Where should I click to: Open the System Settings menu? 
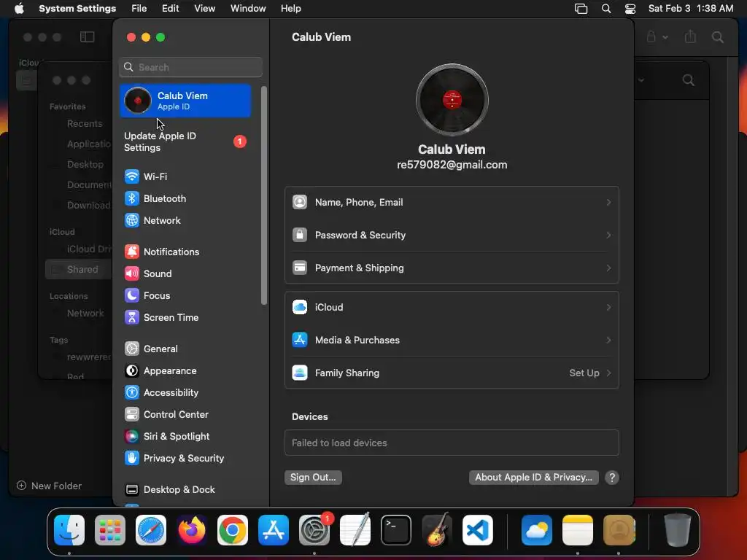tap(77, 9)
